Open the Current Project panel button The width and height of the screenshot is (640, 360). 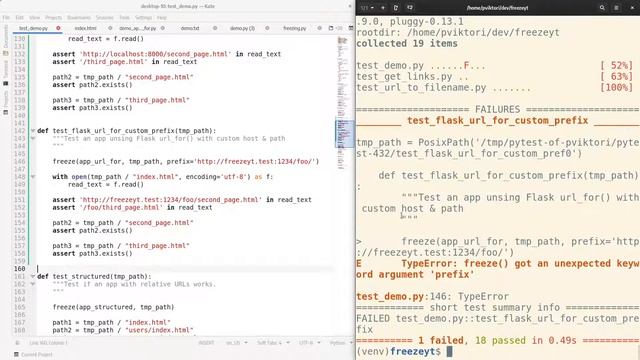pyautogui.click(x=33, y=355)
